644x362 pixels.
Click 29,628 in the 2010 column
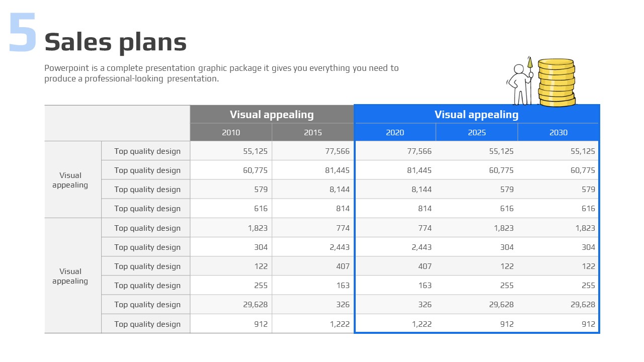pos(255,304)
